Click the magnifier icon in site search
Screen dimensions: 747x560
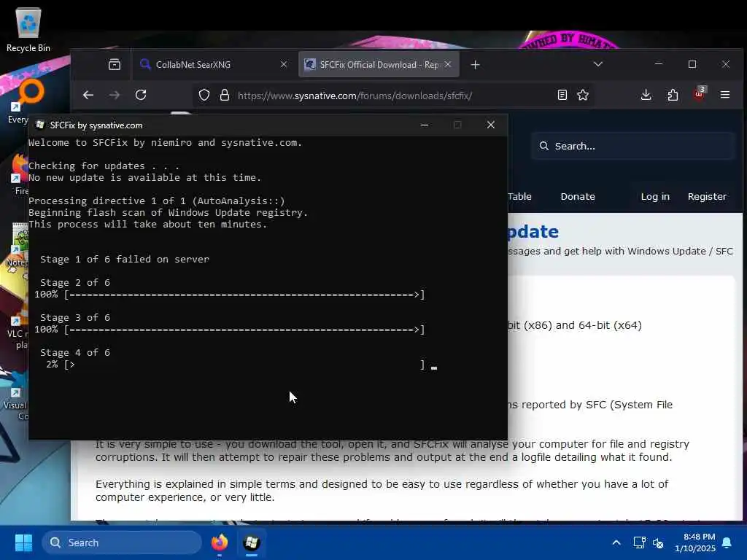(x=543, y=146)
